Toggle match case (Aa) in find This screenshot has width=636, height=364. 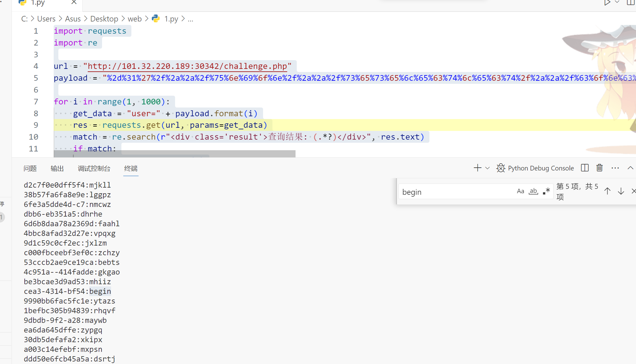coord(520,191)
